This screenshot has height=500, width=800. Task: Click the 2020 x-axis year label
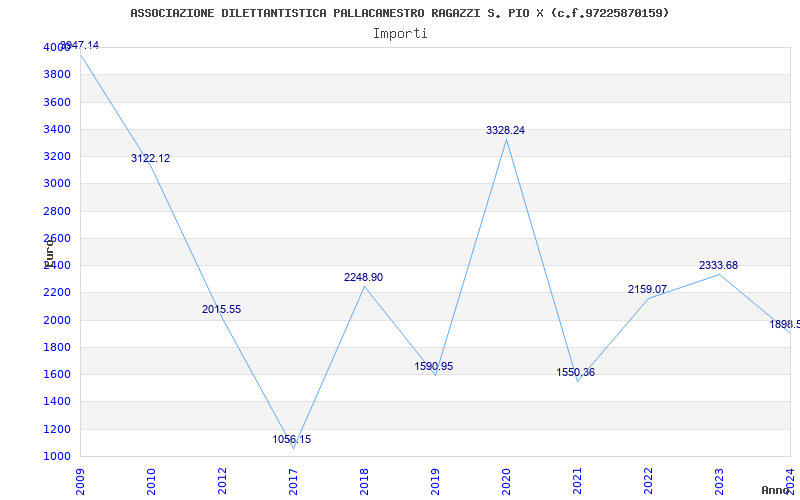tap(506, 481)
